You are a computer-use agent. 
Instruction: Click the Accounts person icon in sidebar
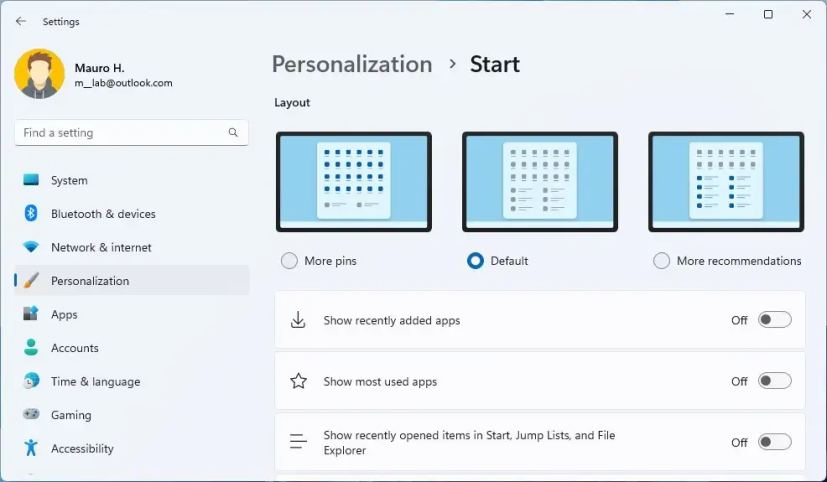tap(31, 348)
